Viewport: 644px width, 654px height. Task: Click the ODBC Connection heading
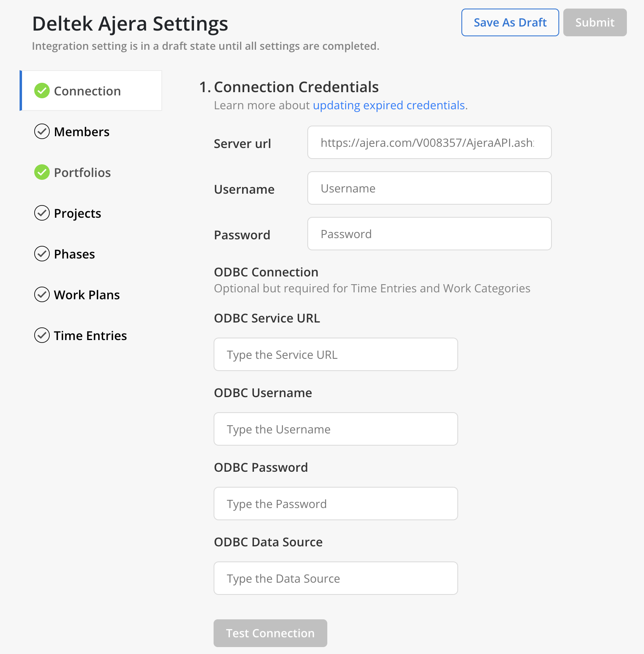tap(266, 272)
